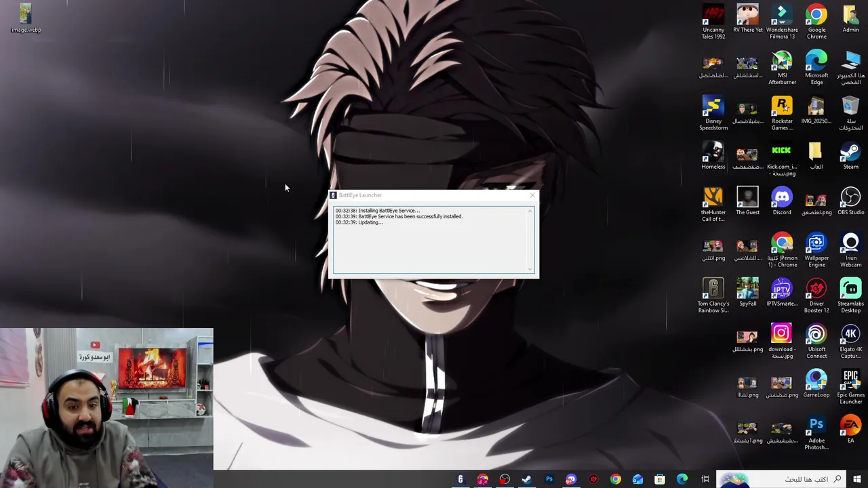Open Google Chrome from the taskbar
Screen dimensions: 868x488
[615, 479]
